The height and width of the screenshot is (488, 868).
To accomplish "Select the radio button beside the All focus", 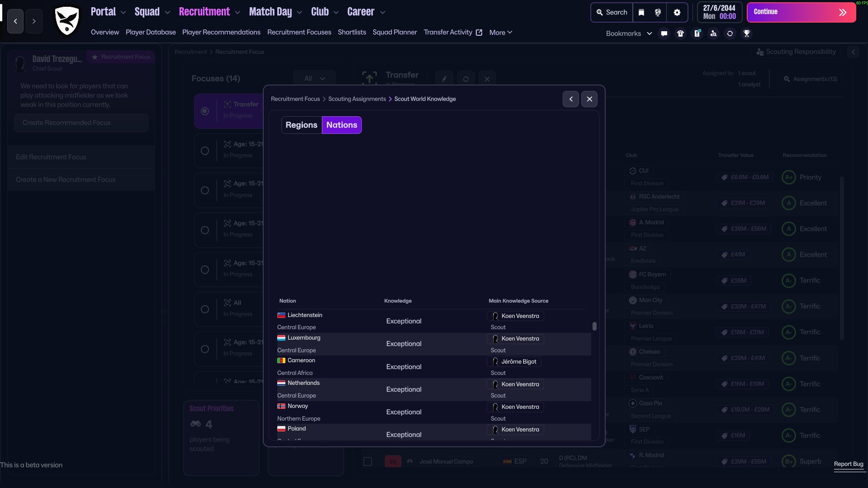I will tap(205, 309).
